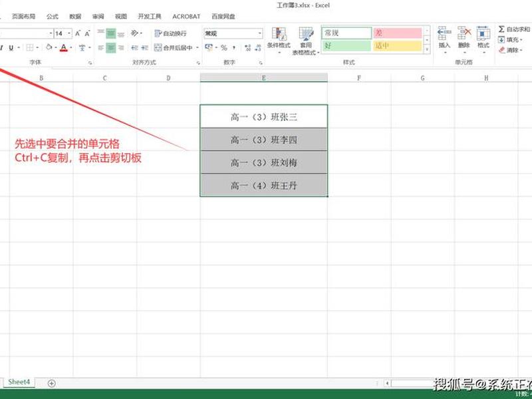Click the phonetic guide (文) icon
Screen dimensions: 532x399
pos(82,47)
